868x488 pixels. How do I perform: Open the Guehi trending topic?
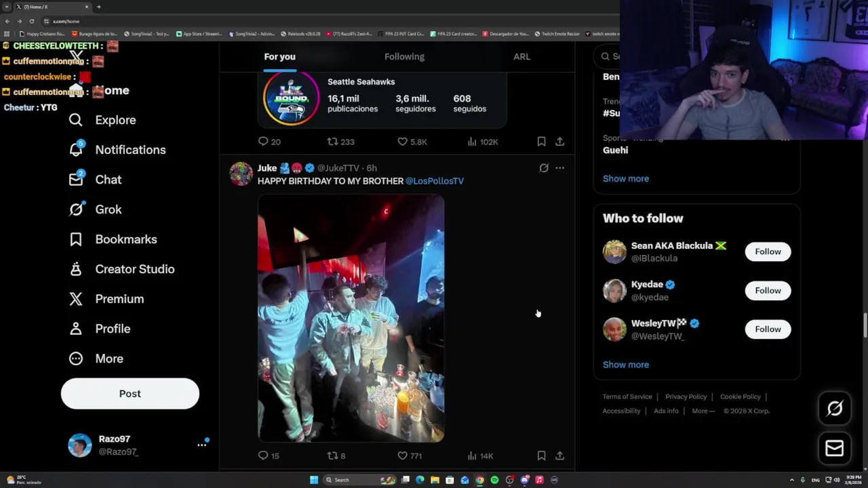616,150
